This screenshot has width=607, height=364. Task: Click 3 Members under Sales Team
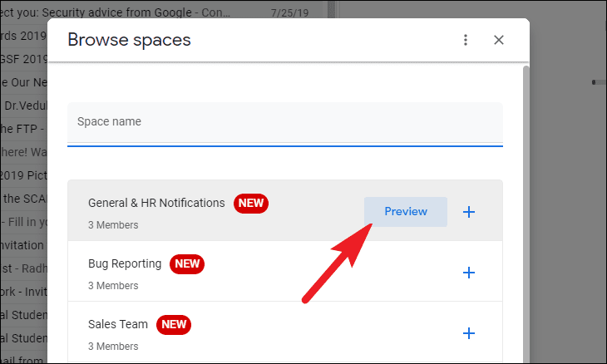point(113,347)
